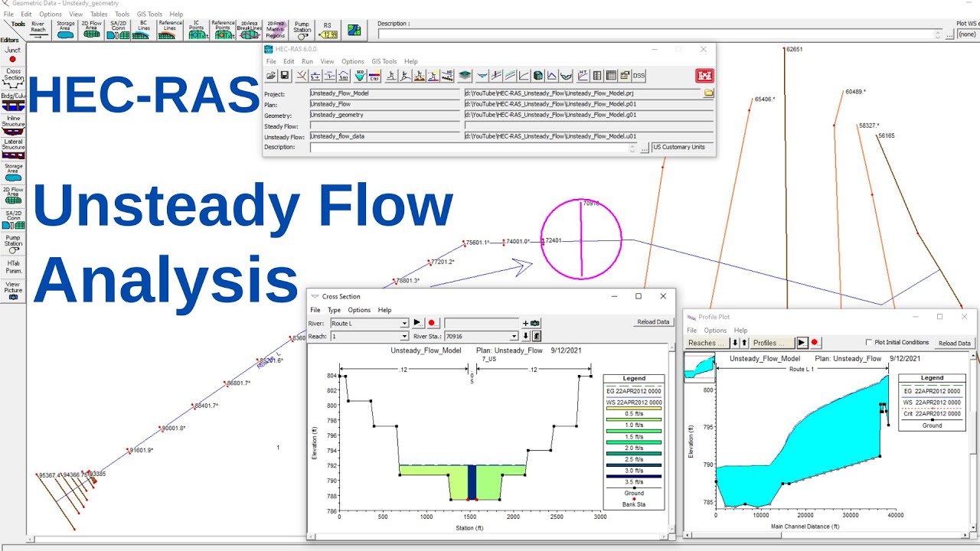Select the Storage Area tool
Screen dimensions: 980x551
[66, 30]
